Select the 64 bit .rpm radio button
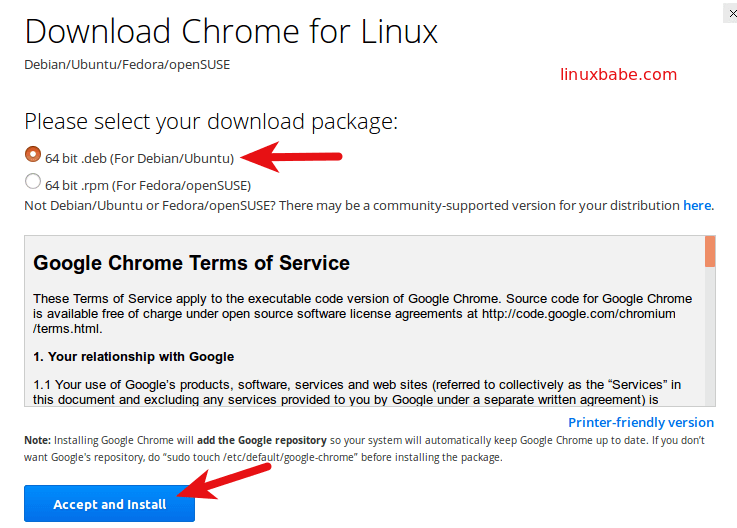 point(33,182)
